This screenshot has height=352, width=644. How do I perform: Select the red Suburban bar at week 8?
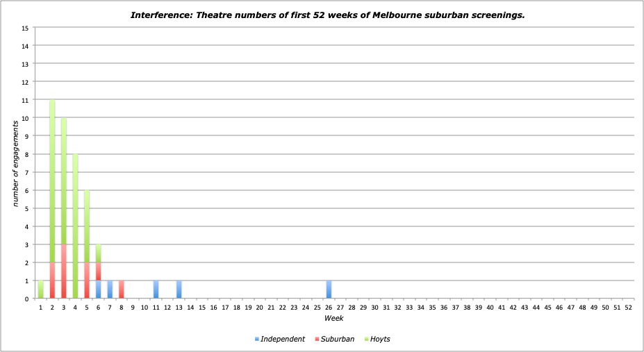[x=122, y=290]
